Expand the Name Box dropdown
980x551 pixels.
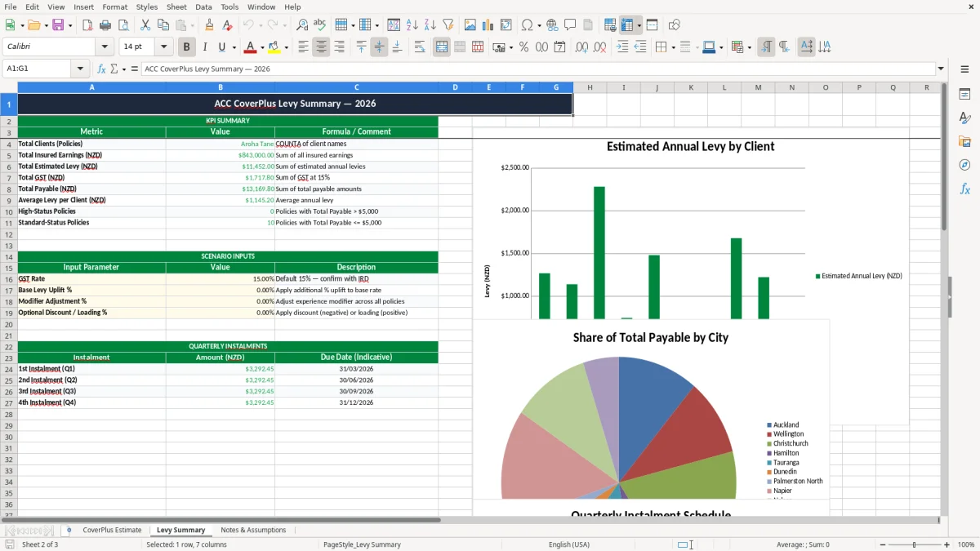coord(80,69)
